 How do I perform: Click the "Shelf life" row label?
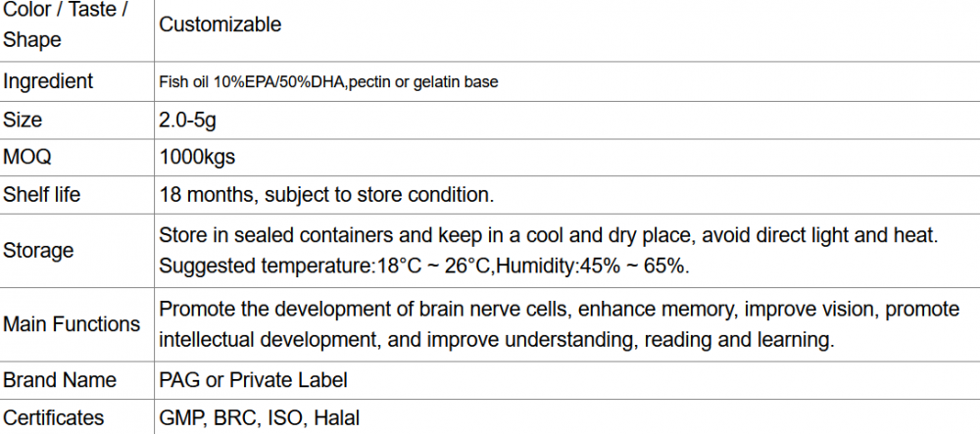tap(42, 194)
